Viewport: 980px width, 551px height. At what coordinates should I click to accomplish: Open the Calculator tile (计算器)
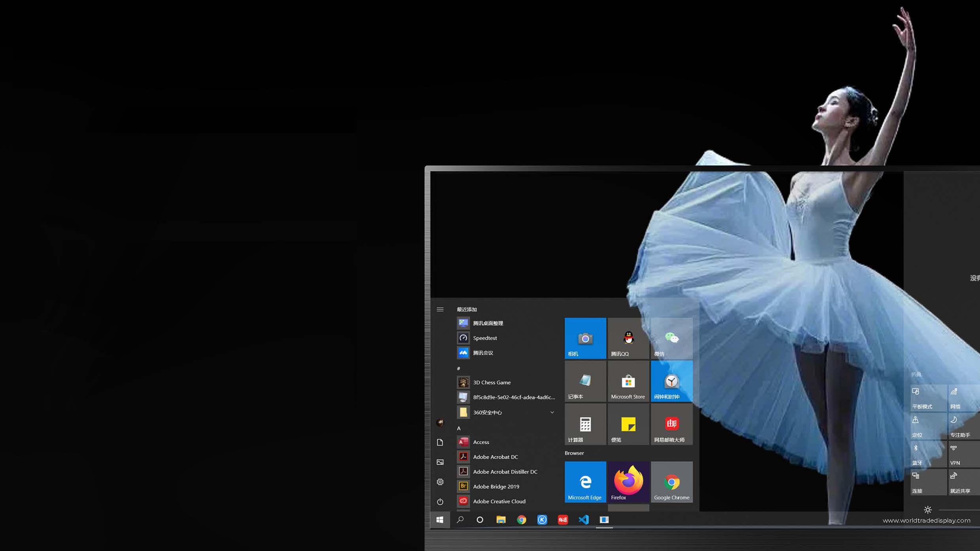pyautogui.click(x=585, y=425)
